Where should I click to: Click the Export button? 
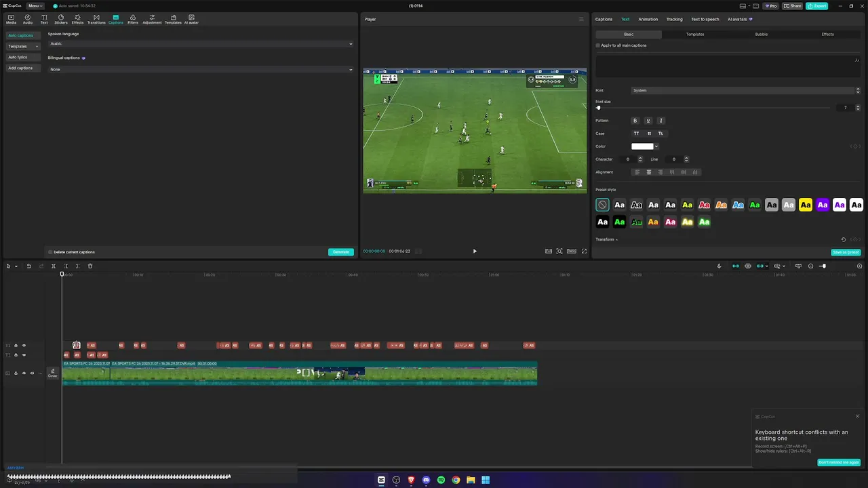pos(816,6)
